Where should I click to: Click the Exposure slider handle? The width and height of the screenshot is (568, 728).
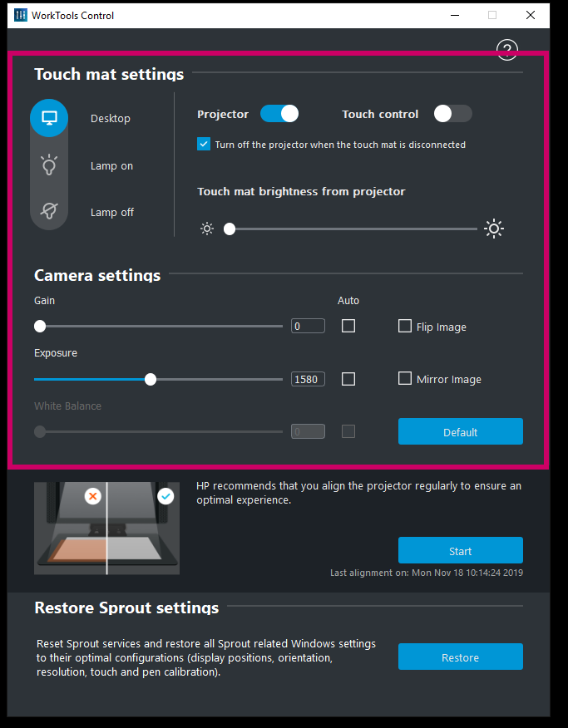pyautogui.click(x=151, y=379)
